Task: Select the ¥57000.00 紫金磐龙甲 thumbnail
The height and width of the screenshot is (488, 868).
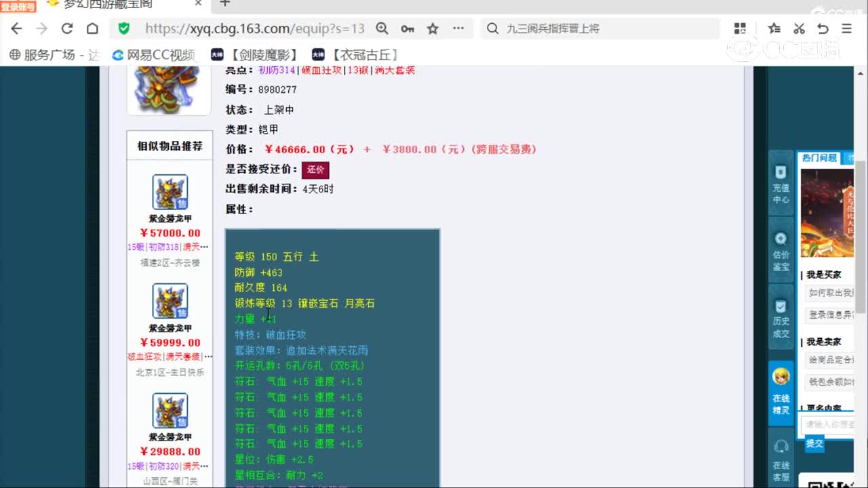Action: point(170,192)
